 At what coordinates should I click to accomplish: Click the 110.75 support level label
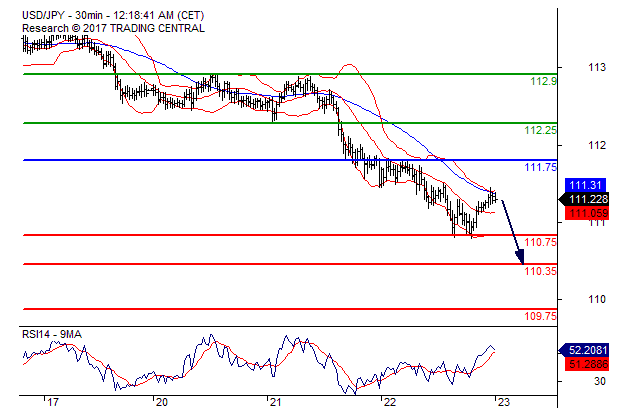(x=540, y=243)
